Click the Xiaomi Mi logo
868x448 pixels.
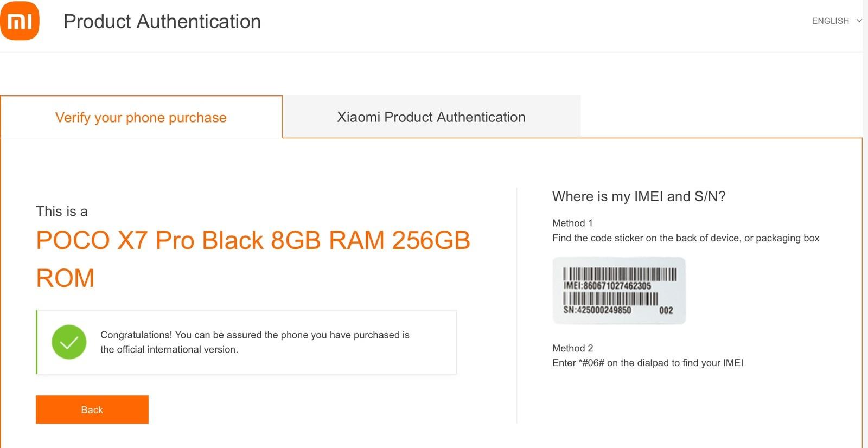tap(22, 22)
